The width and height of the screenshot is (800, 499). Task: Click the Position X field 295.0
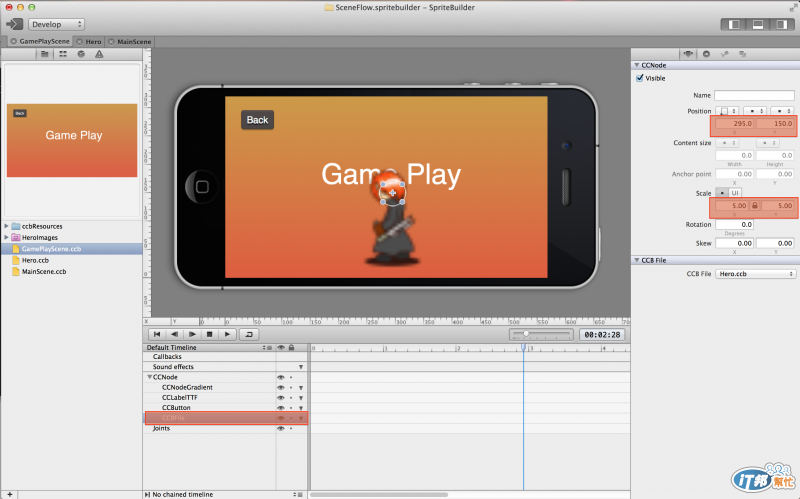735,123
